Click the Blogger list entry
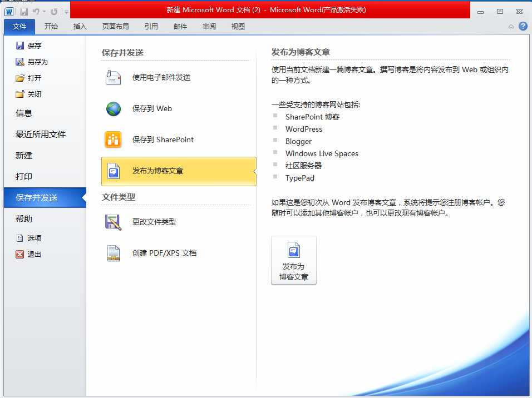532x398 pixels. point(298,141)
